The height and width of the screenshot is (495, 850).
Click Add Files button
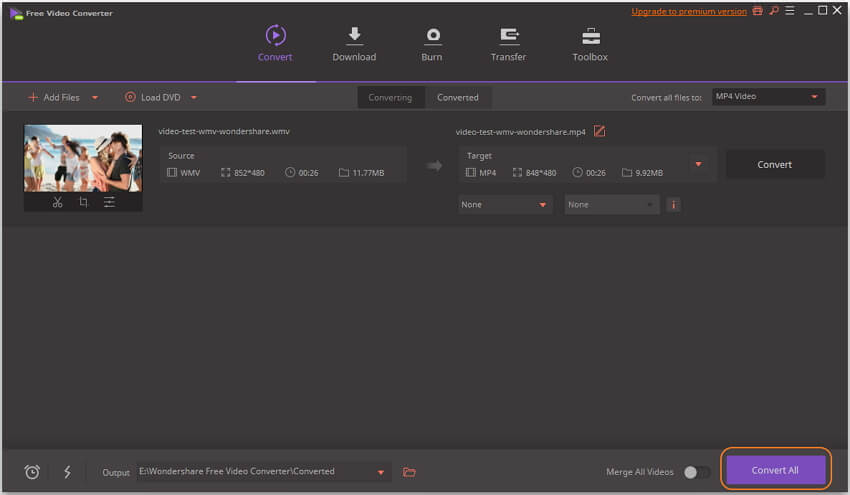[54, 98]
